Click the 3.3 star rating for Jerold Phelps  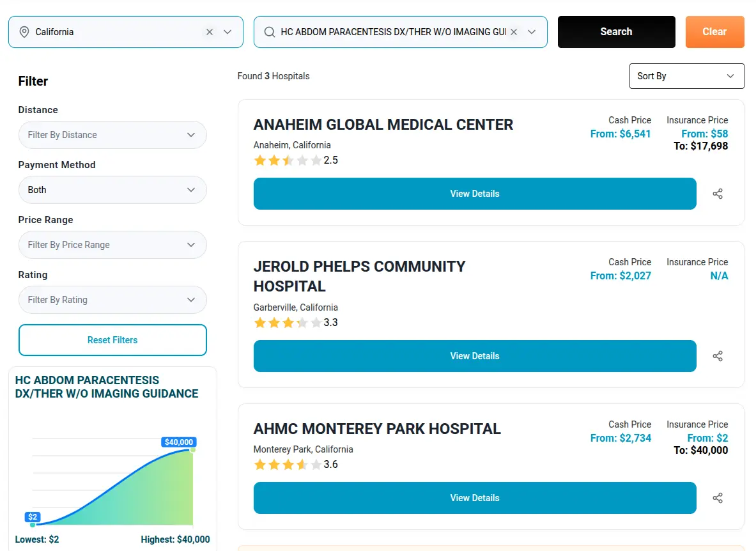point(295,323)
